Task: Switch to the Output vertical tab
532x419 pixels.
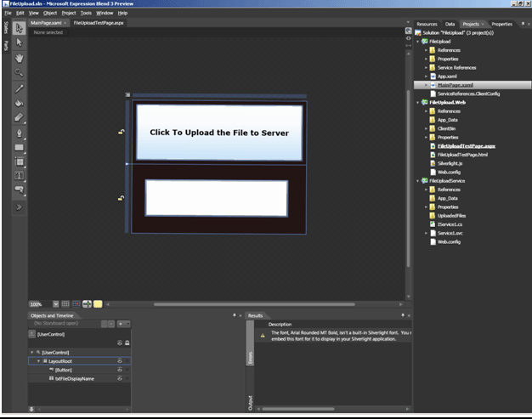Action: pyautogui.click(x=251, y=403)
